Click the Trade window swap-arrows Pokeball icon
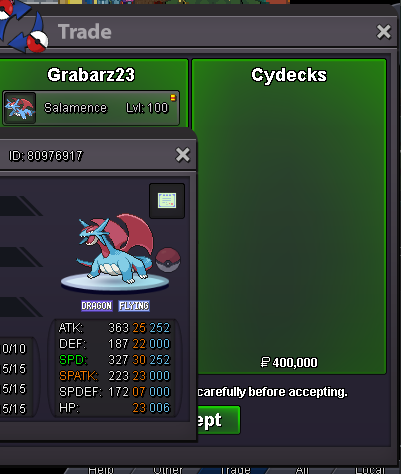The width and height of the screenshot is (401, 474). coord(22,27)
